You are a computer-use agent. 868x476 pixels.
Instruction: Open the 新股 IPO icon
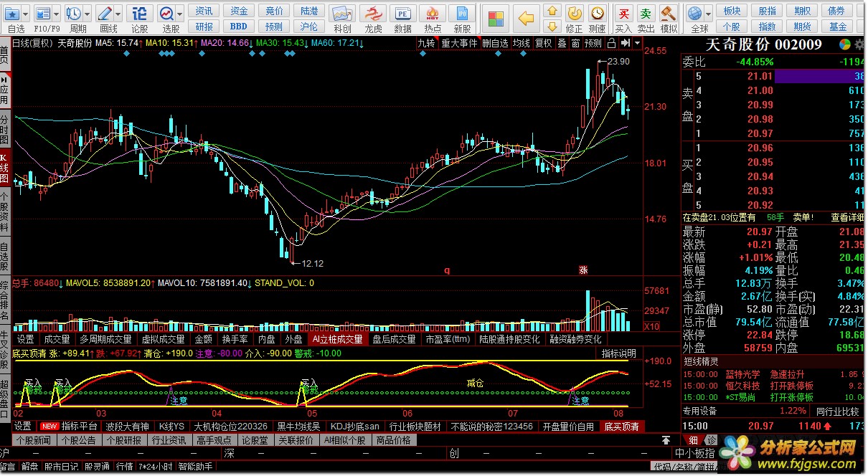tap(463, 14)
